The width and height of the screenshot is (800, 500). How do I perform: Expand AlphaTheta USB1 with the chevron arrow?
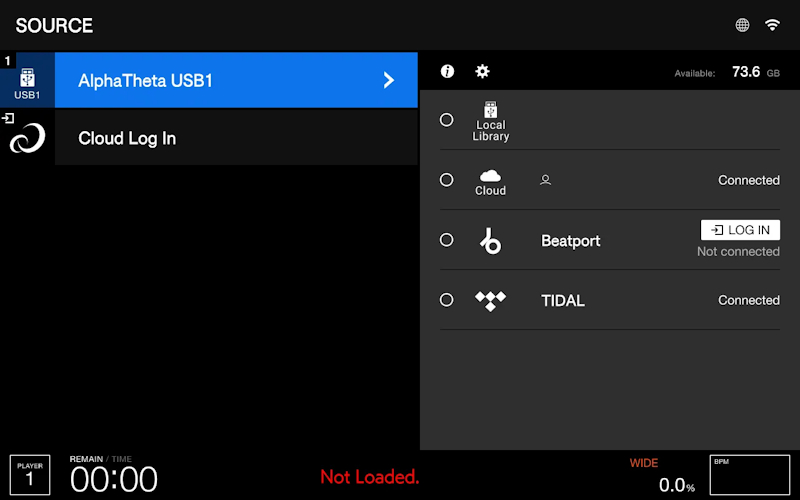389,80
